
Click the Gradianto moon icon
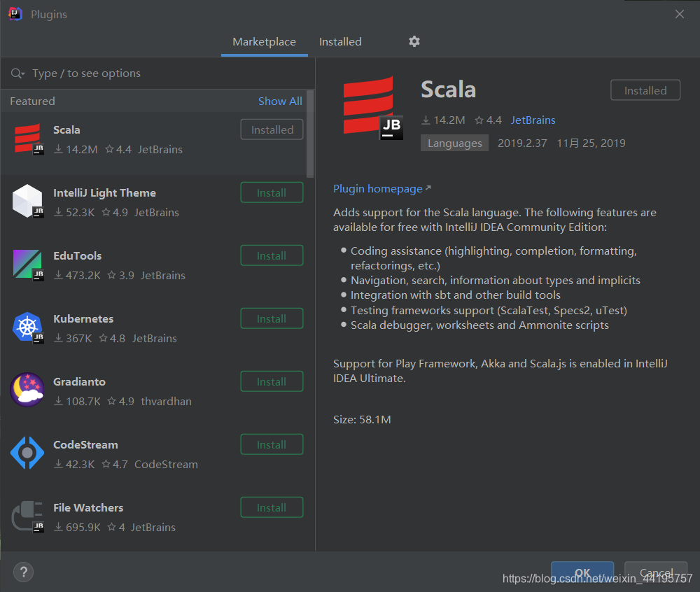[28, 390]
